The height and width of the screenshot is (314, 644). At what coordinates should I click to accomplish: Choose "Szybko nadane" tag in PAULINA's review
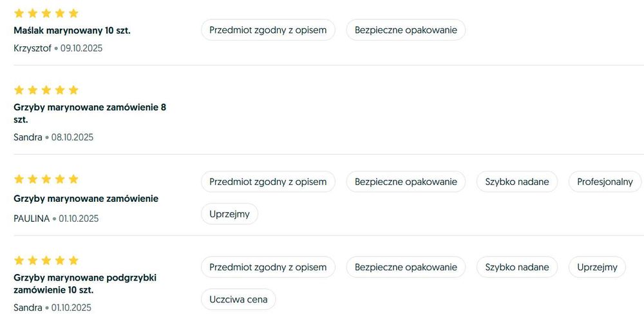(x=517, y=182)
